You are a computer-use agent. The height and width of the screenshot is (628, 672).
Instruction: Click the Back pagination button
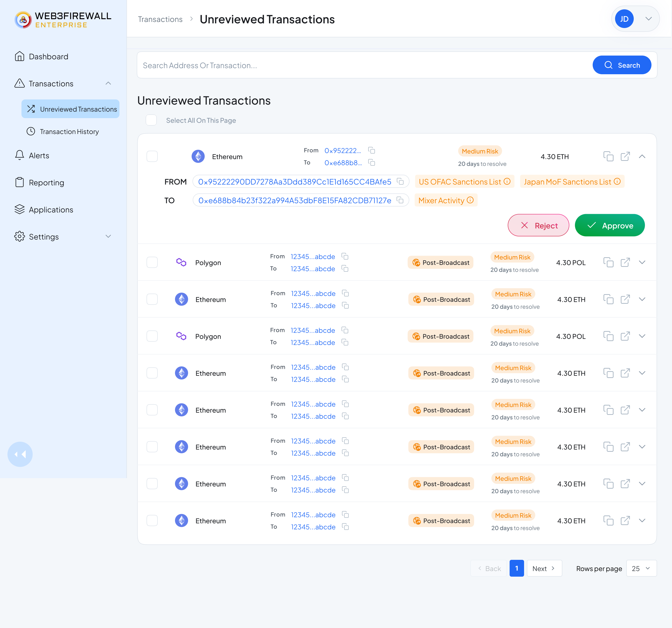pyautogui.click(x=489, y=568)
